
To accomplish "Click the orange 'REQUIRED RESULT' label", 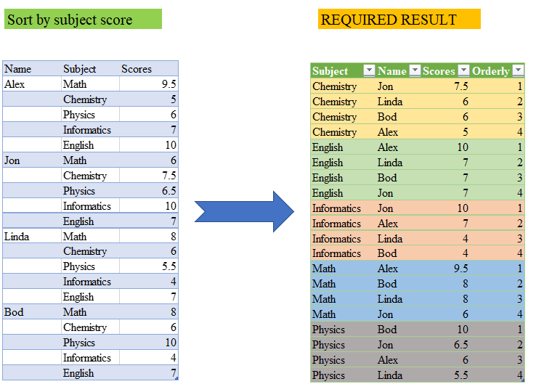I will (399, 20).
